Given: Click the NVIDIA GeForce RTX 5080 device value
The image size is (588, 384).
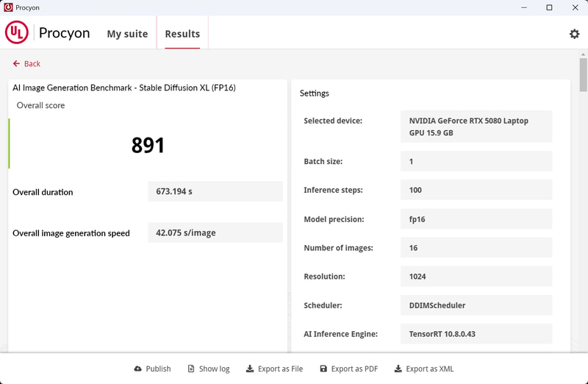Looking at the screenshot, I should point(476,127).
